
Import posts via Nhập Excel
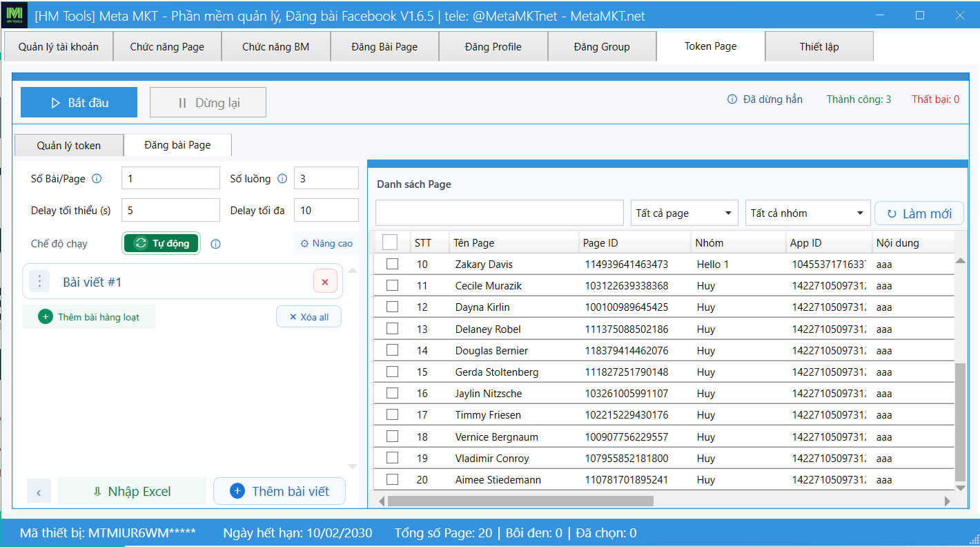[x=132, y=491]
